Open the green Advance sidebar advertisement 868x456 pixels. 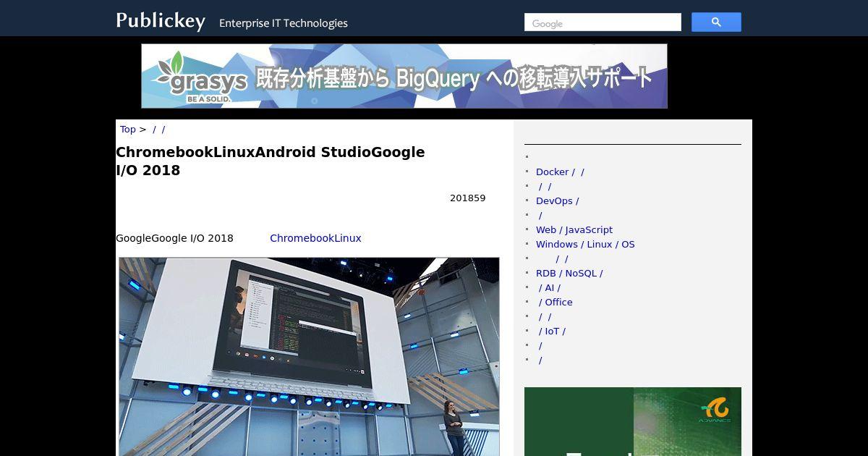point(633,421)
